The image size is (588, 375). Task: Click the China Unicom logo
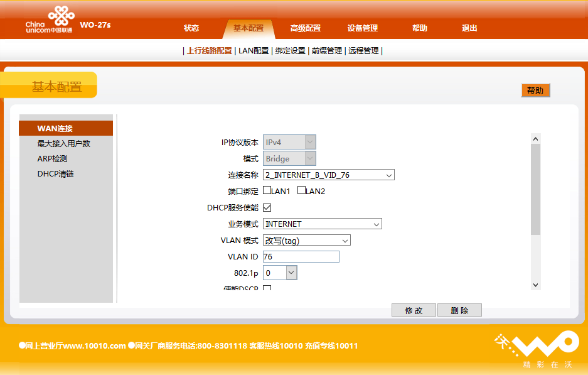(x=49, y=19)
